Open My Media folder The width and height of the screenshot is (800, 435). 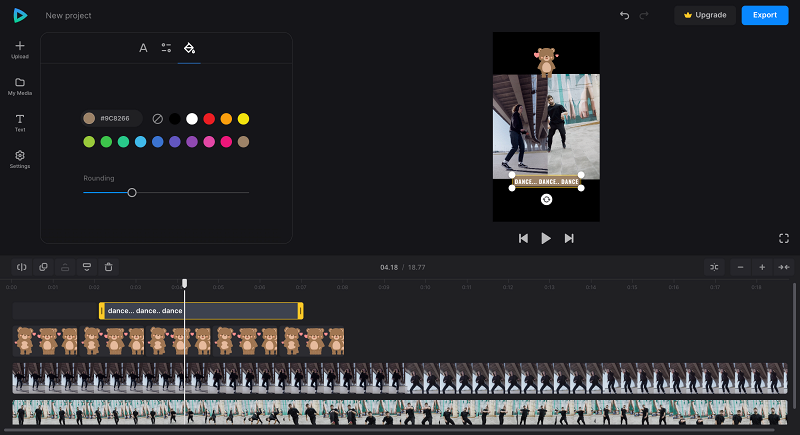coord(20,87)
